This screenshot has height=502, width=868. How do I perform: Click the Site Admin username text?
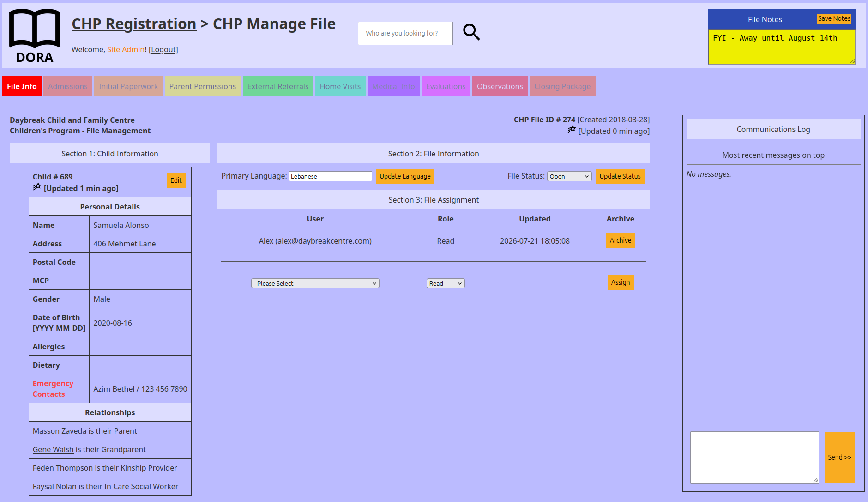click(x=126, y=49)
